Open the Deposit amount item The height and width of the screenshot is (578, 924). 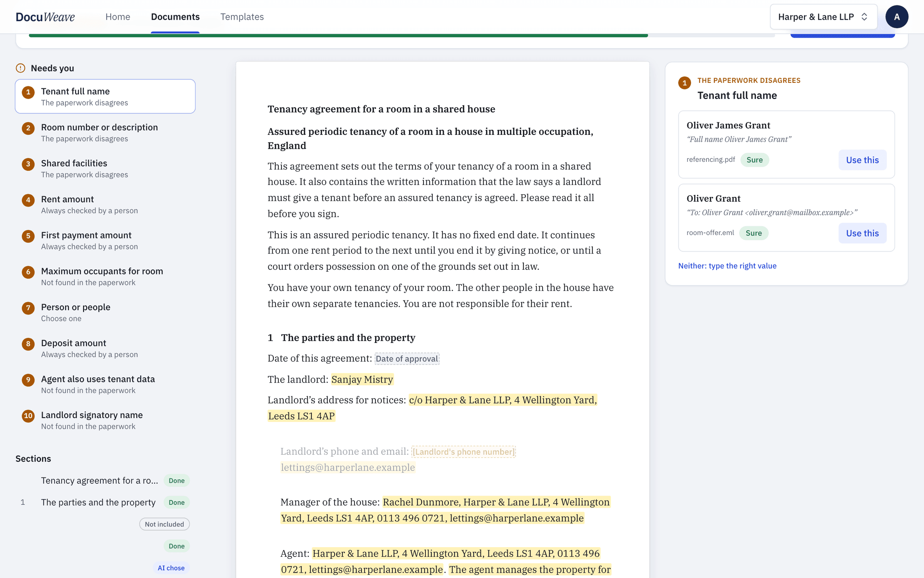(x=105, y=348)
